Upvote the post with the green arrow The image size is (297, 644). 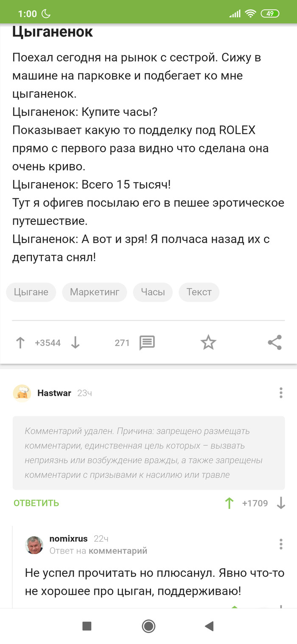[20, 342]
